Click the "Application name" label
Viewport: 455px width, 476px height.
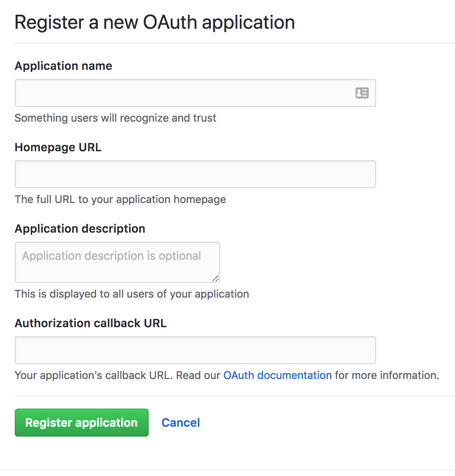63,66
